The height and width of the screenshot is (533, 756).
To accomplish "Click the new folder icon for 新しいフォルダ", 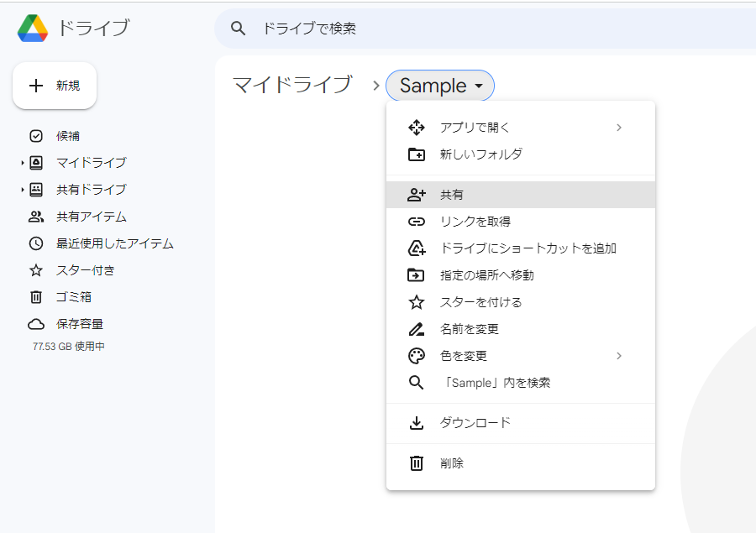I will click(417, 154).
